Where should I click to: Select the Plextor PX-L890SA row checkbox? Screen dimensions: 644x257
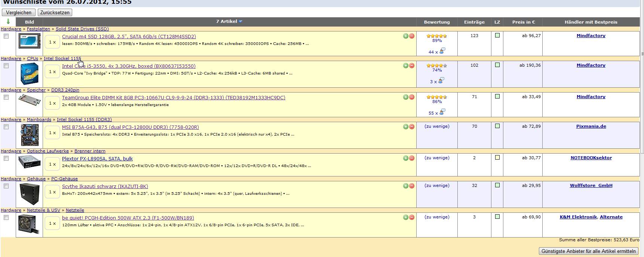point(6,158)
